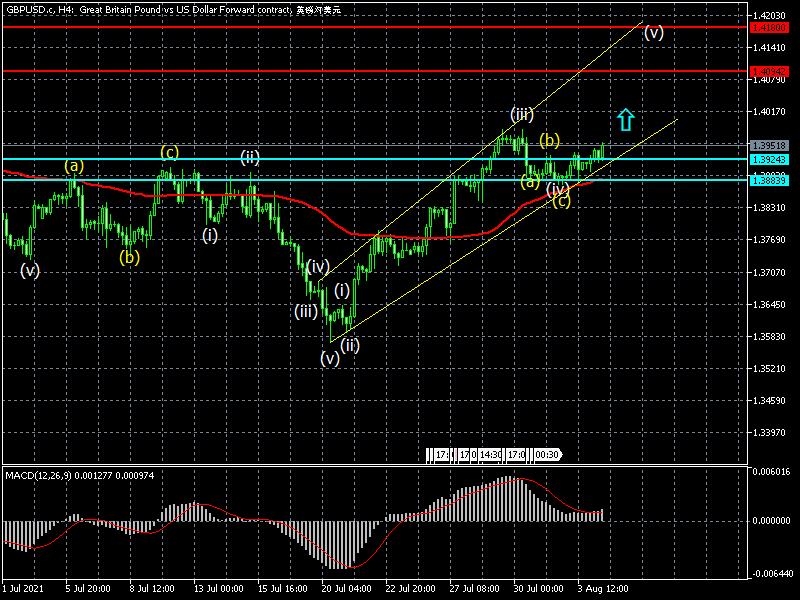Select the yellow (b) label below 1.37690 dip
The width and height of the screenshot is (800, 600).
130,257
